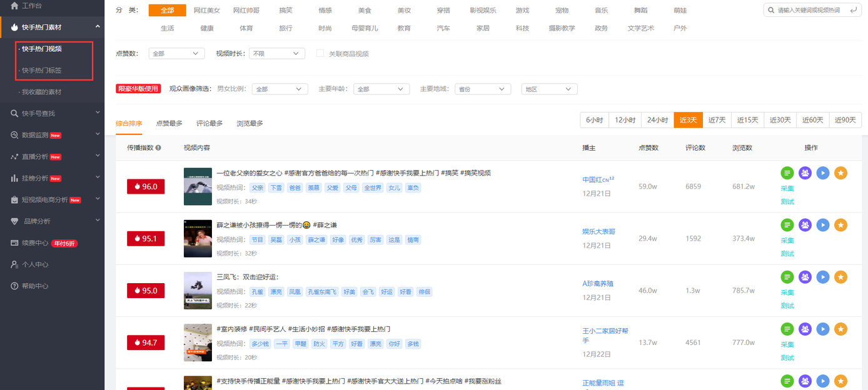Select the 美食 category
This screenshot has width=868, height=390.
pyautogui.click(x=365, y=11)
